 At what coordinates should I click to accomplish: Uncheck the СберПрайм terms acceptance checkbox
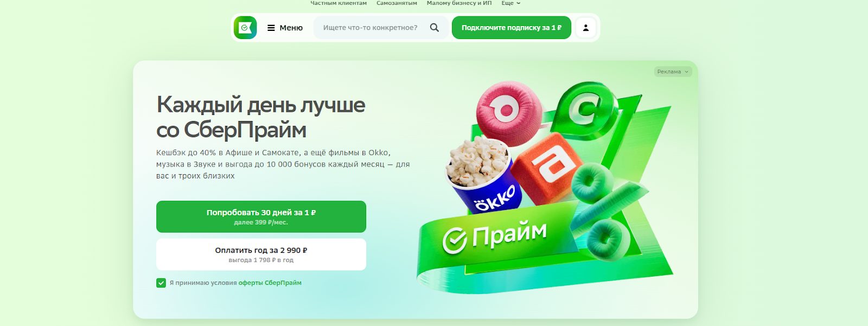click(161, 283)
